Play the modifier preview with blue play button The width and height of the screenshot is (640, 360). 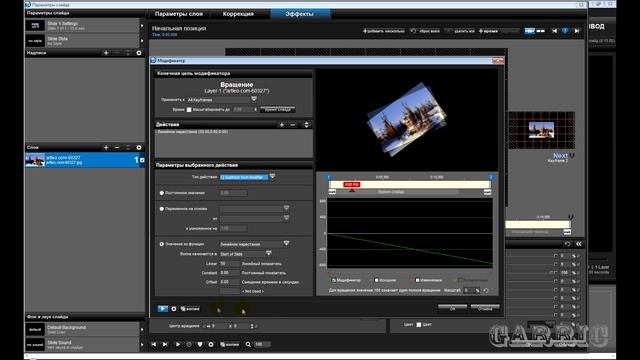click(162, 309)
